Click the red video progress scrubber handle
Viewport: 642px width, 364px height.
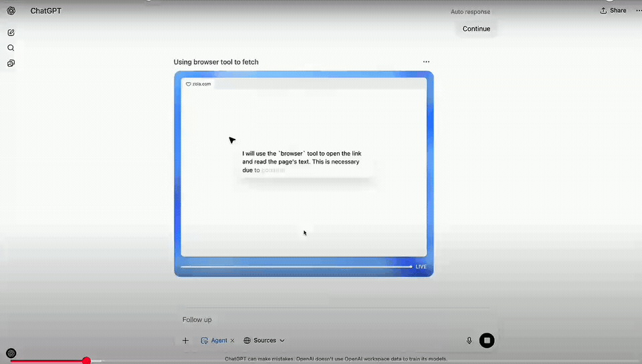point(86,361)
